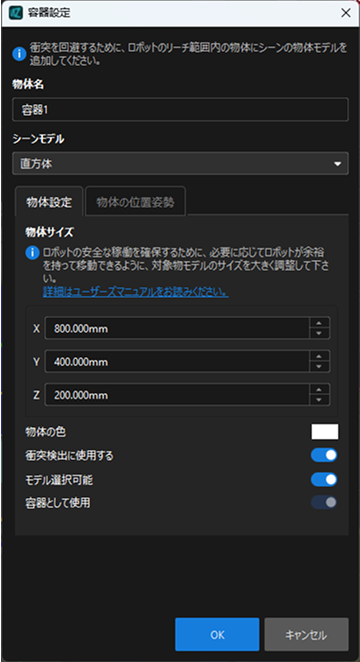Edit the 物体名 field containing 容器1
This screenshot has width=360, height=662.
click(x=180, y=110)
